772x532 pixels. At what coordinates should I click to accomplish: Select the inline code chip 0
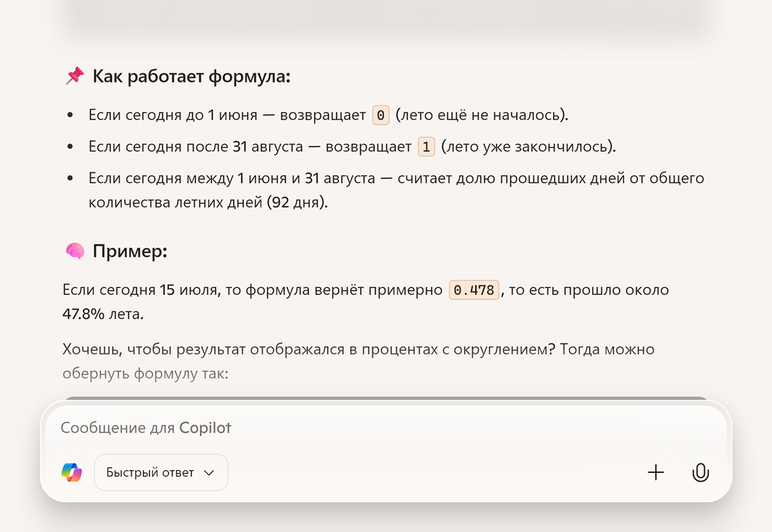(x=380, y=115)
